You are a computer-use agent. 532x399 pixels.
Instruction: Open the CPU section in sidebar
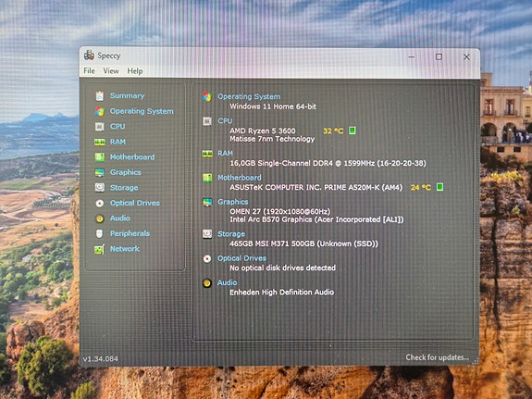[x=118, y=126]
